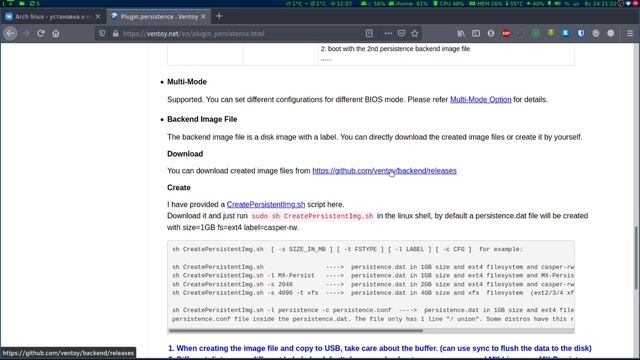Reload the current Ventoy page

pos(41,33)
